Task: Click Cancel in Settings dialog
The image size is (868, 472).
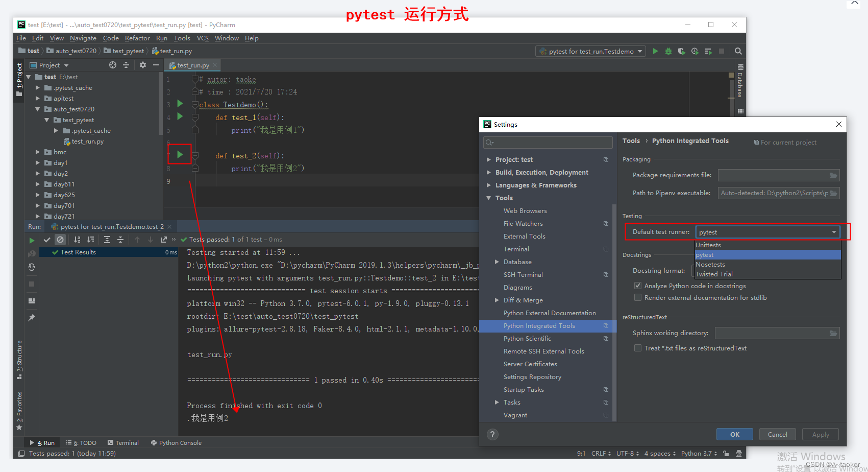Action: [778, 434]
